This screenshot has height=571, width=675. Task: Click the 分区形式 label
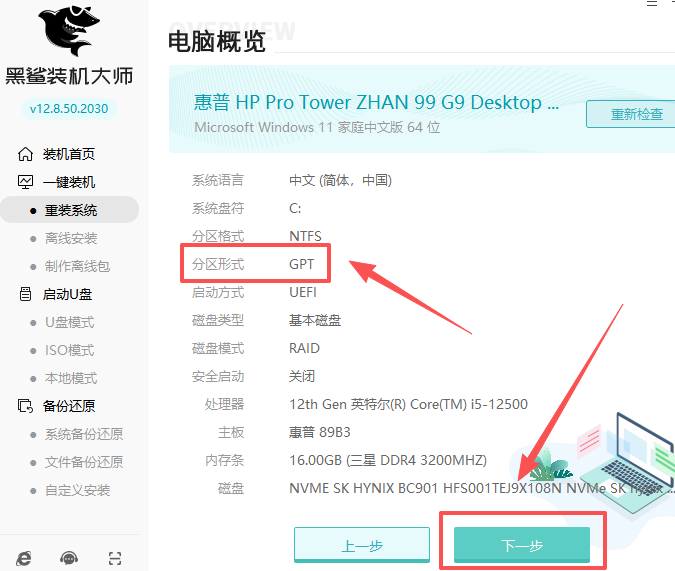(218, 264)
